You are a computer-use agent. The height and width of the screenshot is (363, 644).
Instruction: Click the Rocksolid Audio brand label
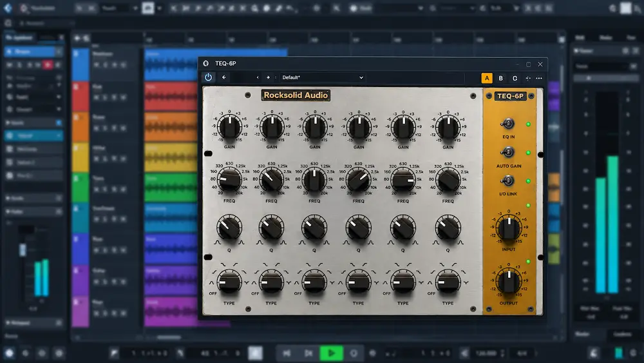(296, 95)
